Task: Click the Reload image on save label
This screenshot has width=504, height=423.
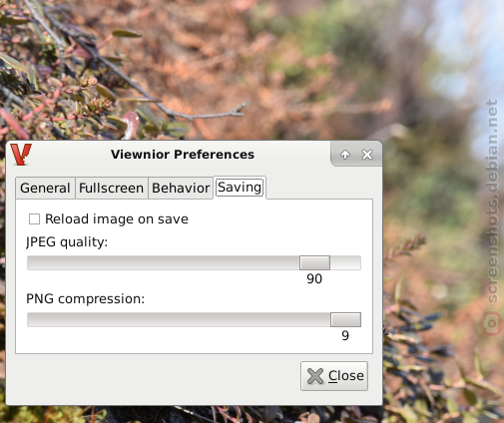Action: [x=117, y=219]
